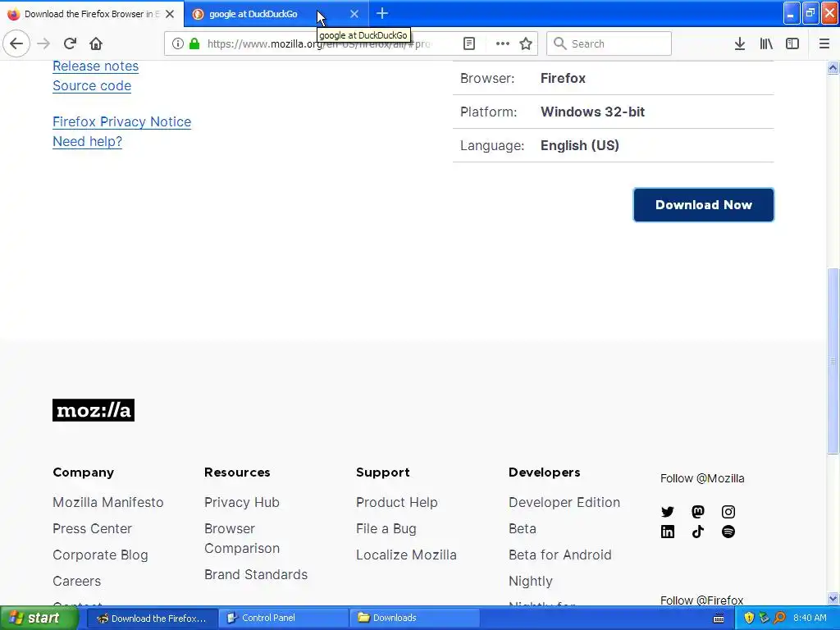The width and height of the screenshot is (840, 630).
Task: Open Browser Comparison footer link
Action: coord(242,538)
